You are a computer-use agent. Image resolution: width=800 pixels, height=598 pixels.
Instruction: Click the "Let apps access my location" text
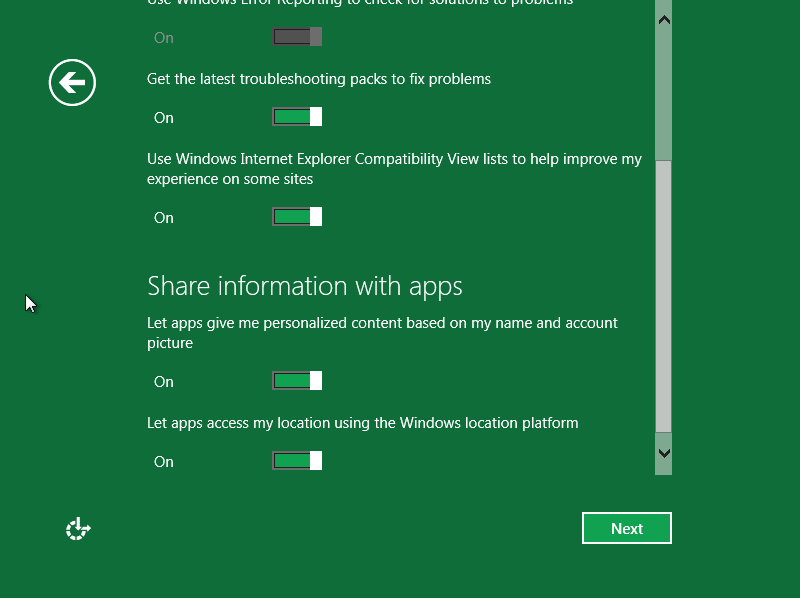362,423
